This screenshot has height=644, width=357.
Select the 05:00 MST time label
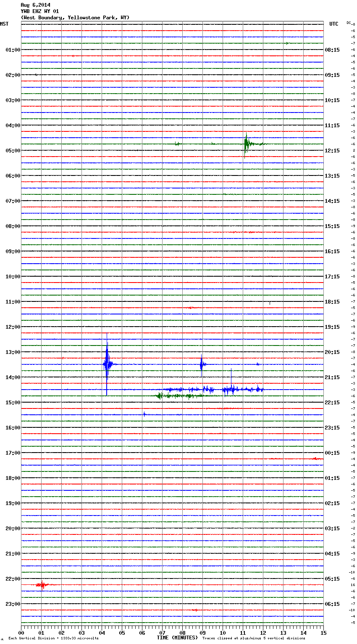[x=13, y=150]
